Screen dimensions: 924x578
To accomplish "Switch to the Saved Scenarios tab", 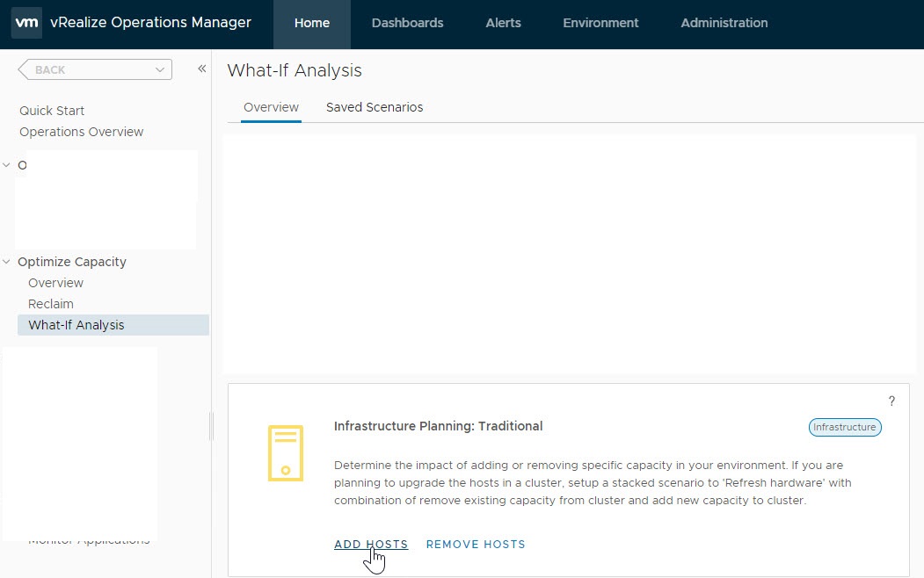I will (375, 107).
